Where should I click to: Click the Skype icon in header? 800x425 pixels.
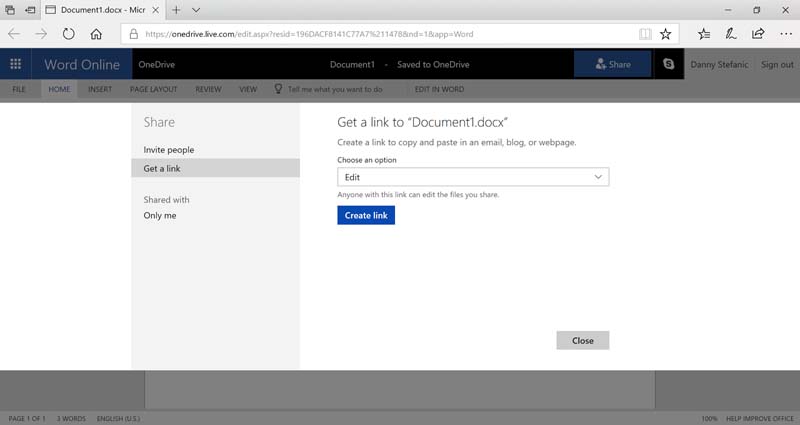coord(668,64)
